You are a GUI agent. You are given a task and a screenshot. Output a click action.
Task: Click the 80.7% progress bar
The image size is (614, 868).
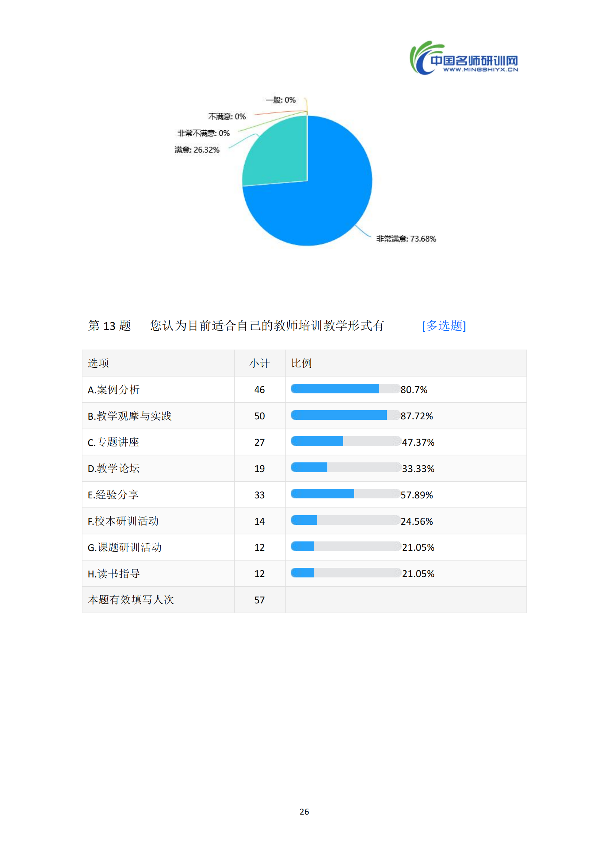pos(345,389)
